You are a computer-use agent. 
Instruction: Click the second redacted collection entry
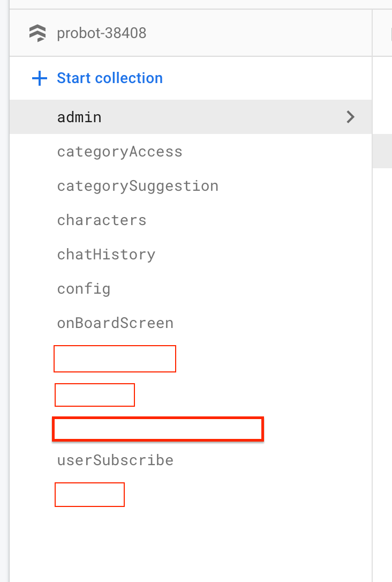pos(94,395)
